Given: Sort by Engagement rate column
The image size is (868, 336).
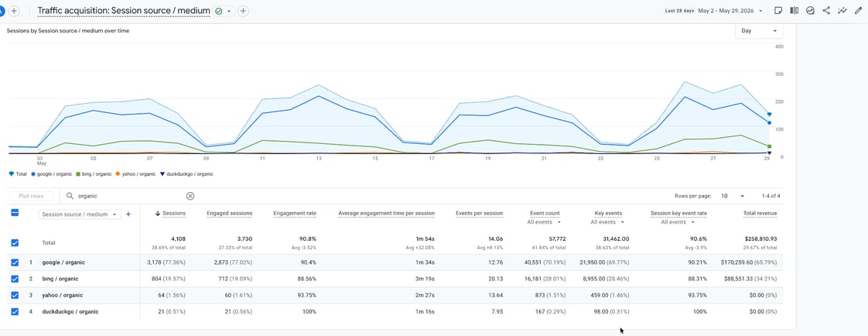Looking at the screenshot, I should pyautogui.click(x=295, y=213).
